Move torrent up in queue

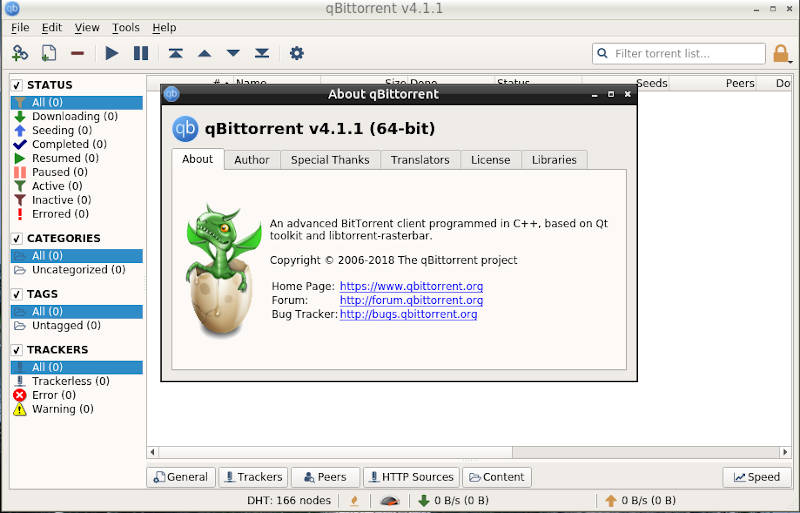tap(205, 53)
